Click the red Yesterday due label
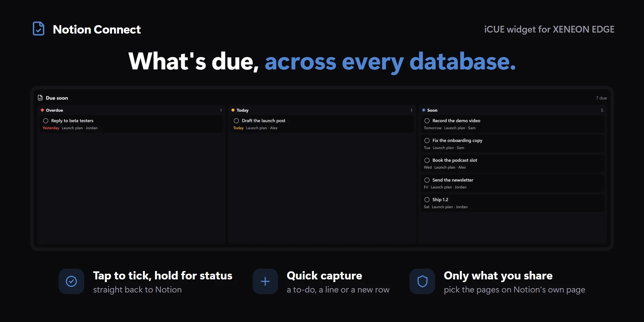 (x=51, y=128)
